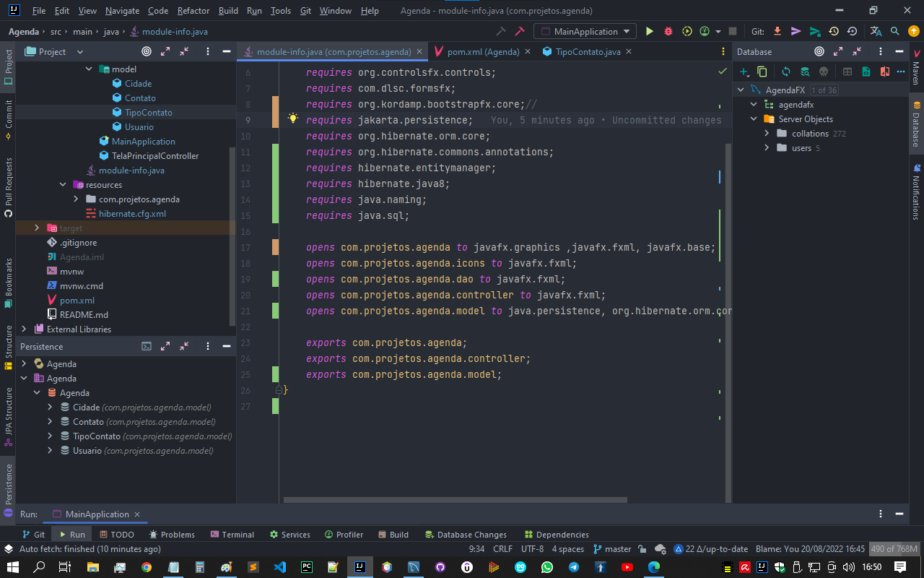The height and width of the screenshot is (578, 924).
Task: Open Git update project action
Action: click(x=776, y=32)
